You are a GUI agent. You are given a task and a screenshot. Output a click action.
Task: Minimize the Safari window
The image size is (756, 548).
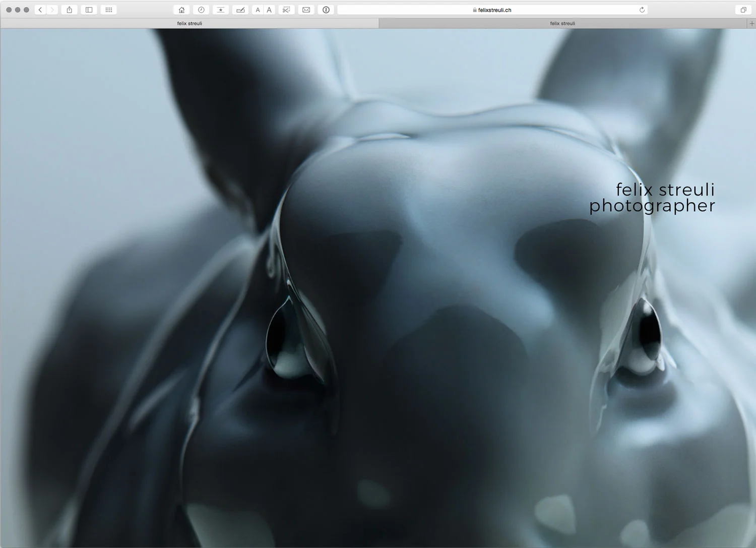(x=18, y=10)
